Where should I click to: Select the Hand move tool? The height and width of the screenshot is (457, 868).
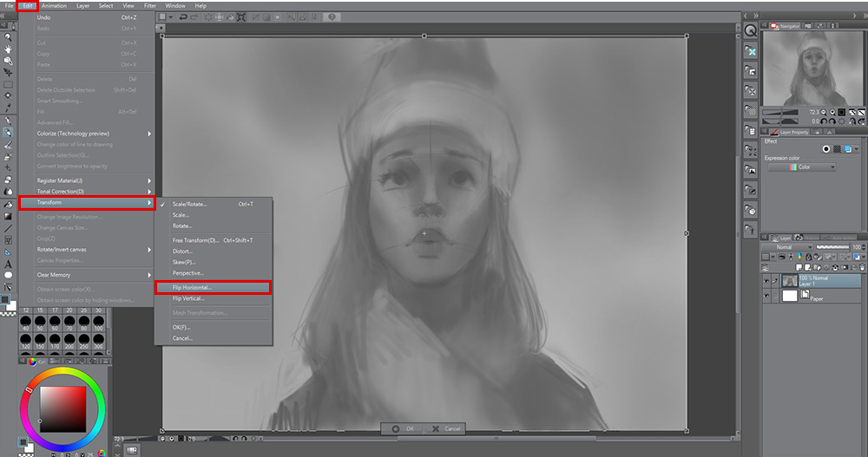[x=8, y=49]
